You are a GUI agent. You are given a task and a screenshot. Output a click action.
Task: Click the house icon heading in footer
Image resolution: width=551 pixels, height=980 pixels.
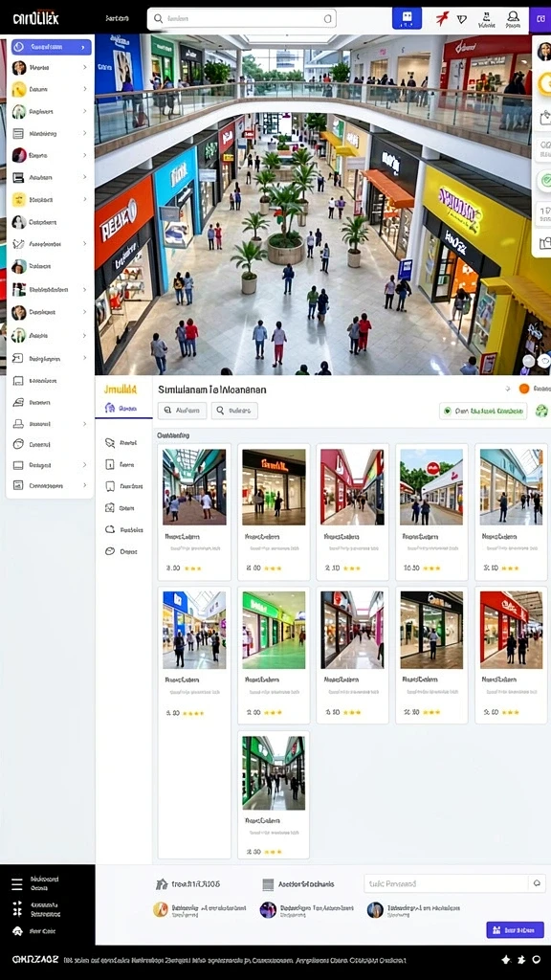(x=187, y=884)
